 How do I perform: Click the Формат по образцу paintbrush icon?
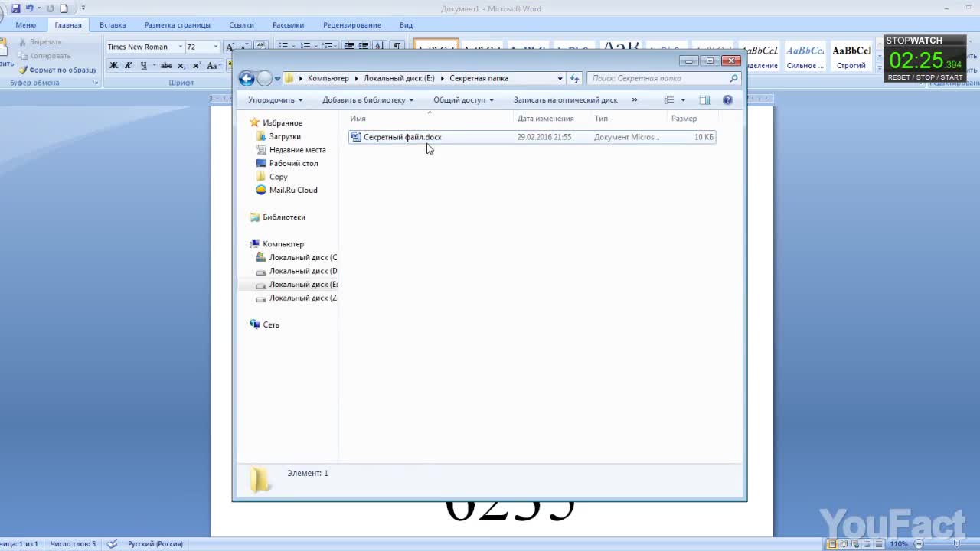pyautogui.click(x=23, y=70)
